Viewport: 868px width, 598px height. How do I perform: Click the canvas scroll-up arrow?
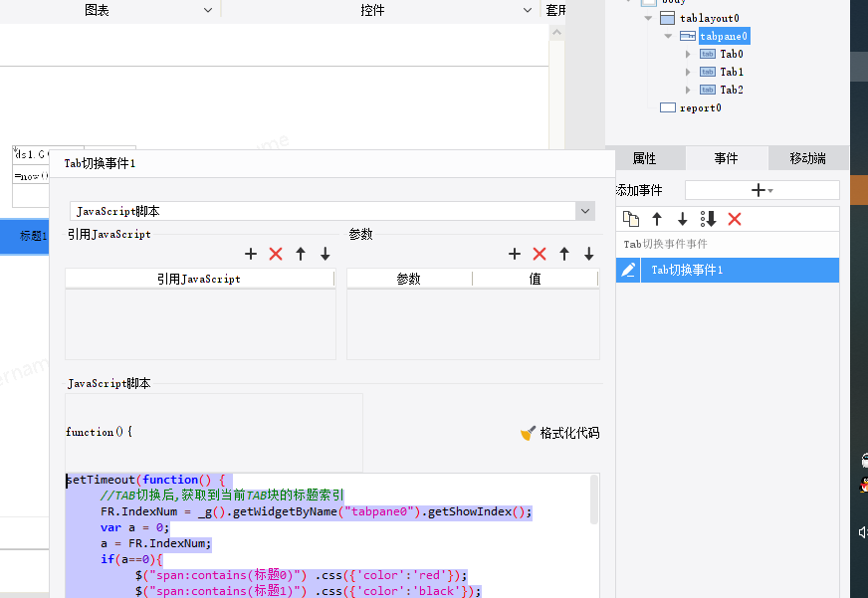(x=556, y=32)
